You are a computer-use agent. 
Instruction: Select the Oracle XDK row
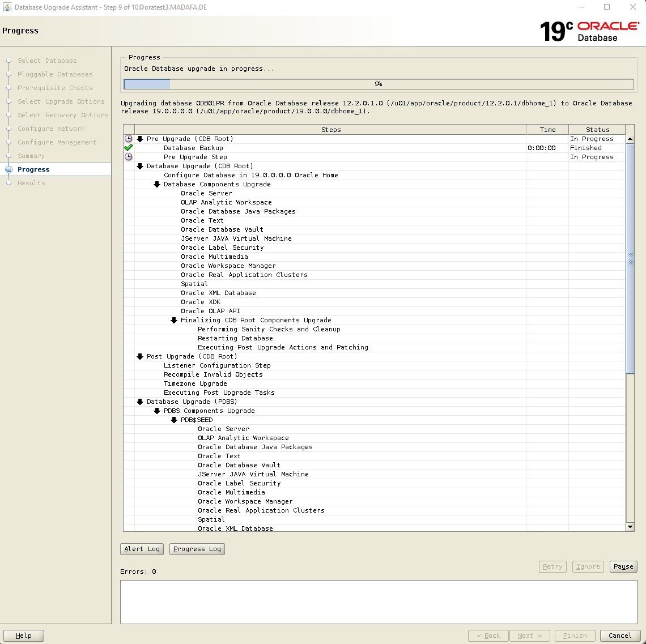[374, 302]
